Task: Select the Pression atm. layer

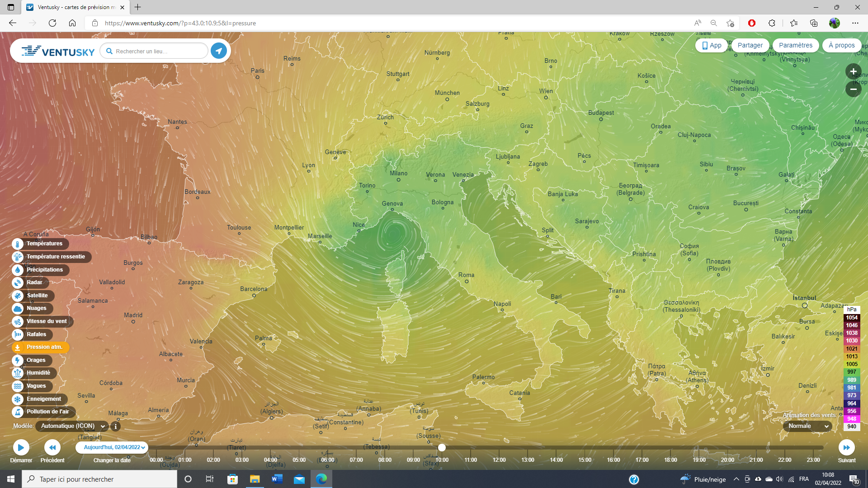Action: (41, 347)
